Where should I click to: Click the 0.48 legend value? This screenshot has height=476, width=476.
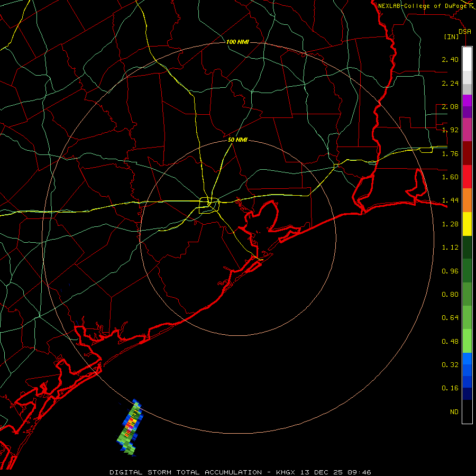pos(450,342)
